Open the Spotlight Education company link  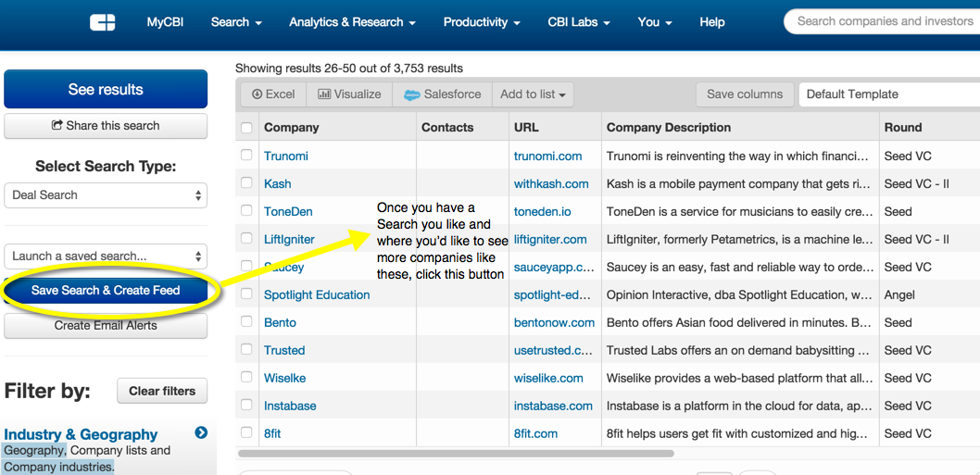[x=317, y=294]
